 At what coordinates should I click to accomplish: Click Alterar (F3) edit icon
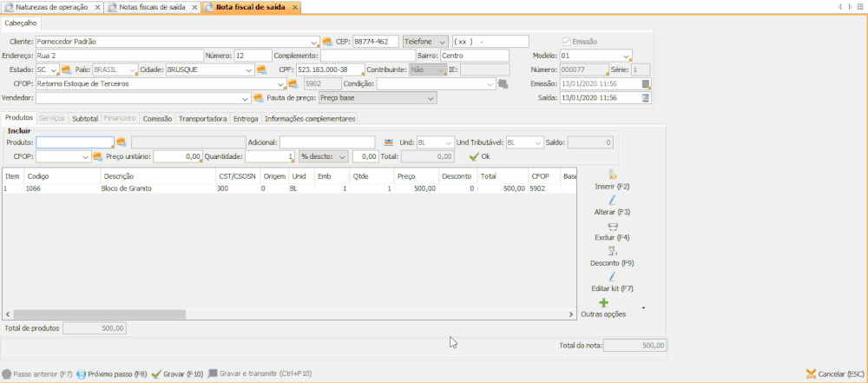click(612, 201)
